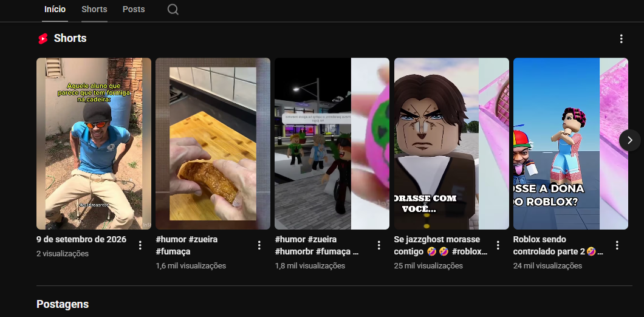
Task: Open Shorts section three-dot options menu
Action: coord(621,39)
